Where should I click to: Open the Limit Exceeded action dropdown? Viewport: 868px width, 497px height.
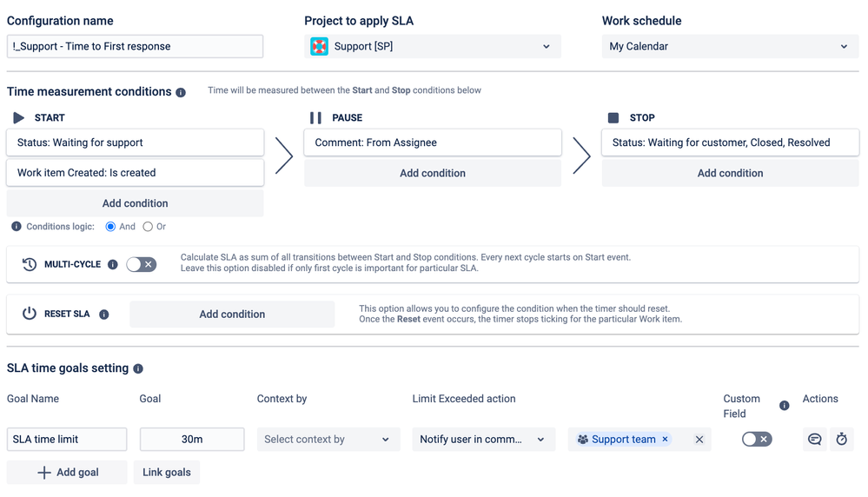(483, 440)
